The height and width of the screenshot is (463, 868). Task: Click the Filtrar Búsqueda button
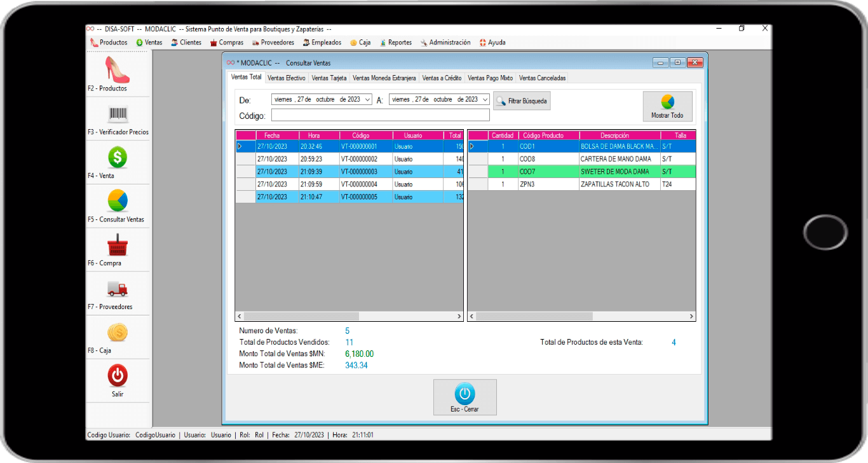522,101
